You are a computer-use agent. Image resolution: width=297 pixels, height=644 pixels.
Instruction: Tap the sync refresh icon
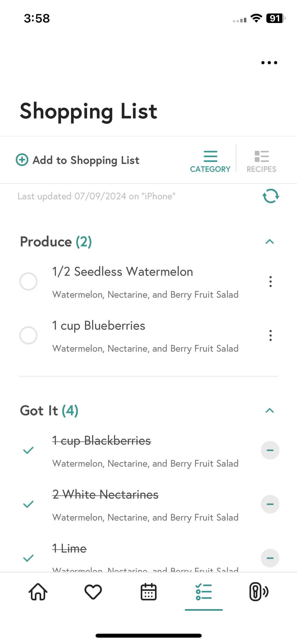(x=271, y=196)
